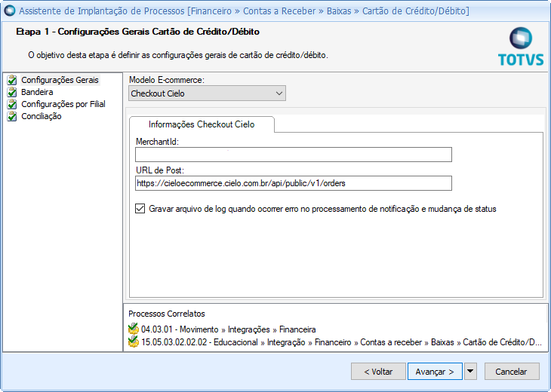This screenshot has height=392, width=551.
Task: Click the 'MerchantId:' label
Action: pyautogui.click(x=157, y=142)
